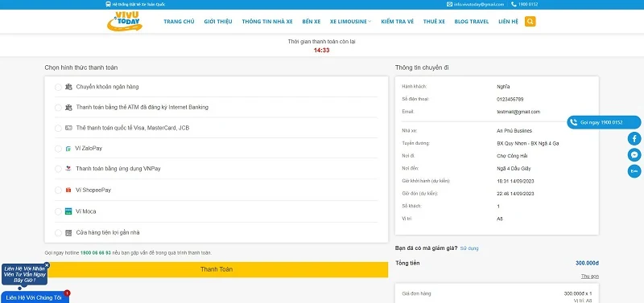Viewport: 644px width, 303px height.
Task: Select Cửa hàng tiện lợi gần nhà radio
Action: coord(58,233)
